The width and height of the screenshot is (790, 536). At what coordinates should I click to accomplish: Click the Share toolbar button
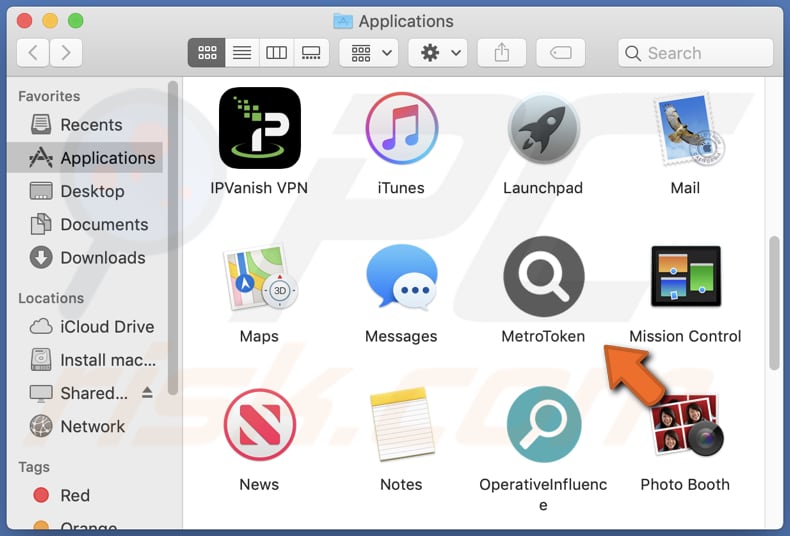coord(501,52)
